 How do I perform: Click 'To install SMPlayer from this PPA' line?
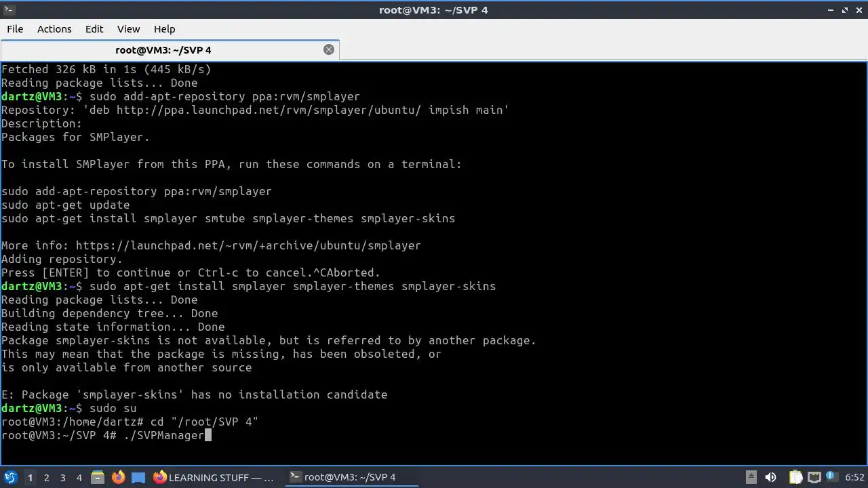coord(231,165)
